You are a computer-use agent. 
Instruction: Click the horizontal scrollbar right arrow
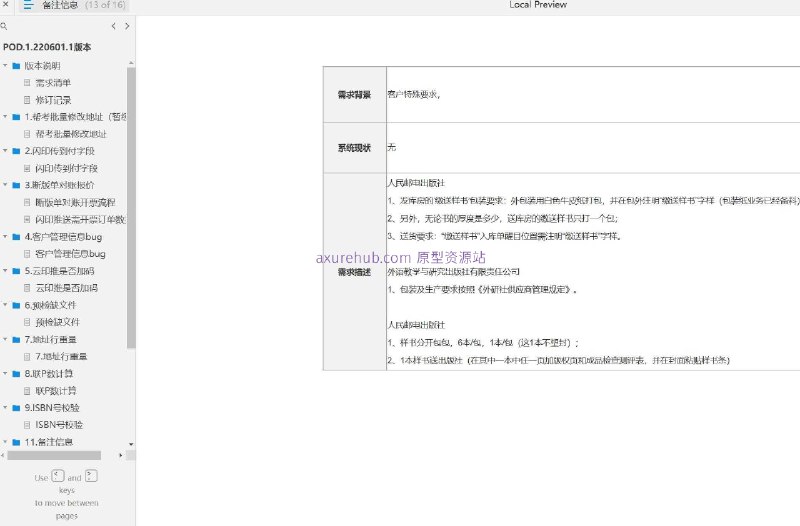120,455
